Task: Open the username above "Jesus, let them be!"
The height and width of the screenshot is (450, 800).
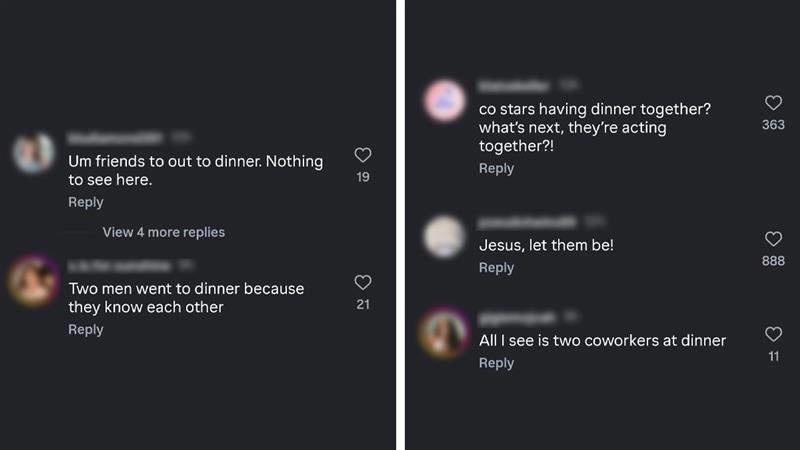Action: 527,221
